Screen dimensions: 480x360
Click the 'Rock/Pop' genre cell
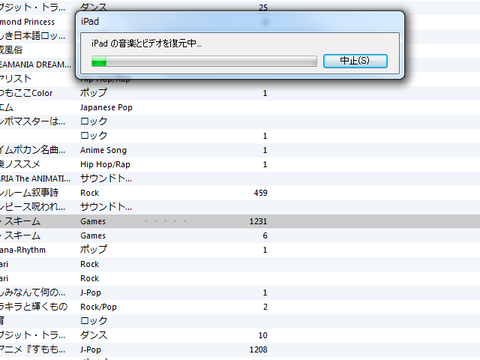pyautogui.click(x=99, y=307)
